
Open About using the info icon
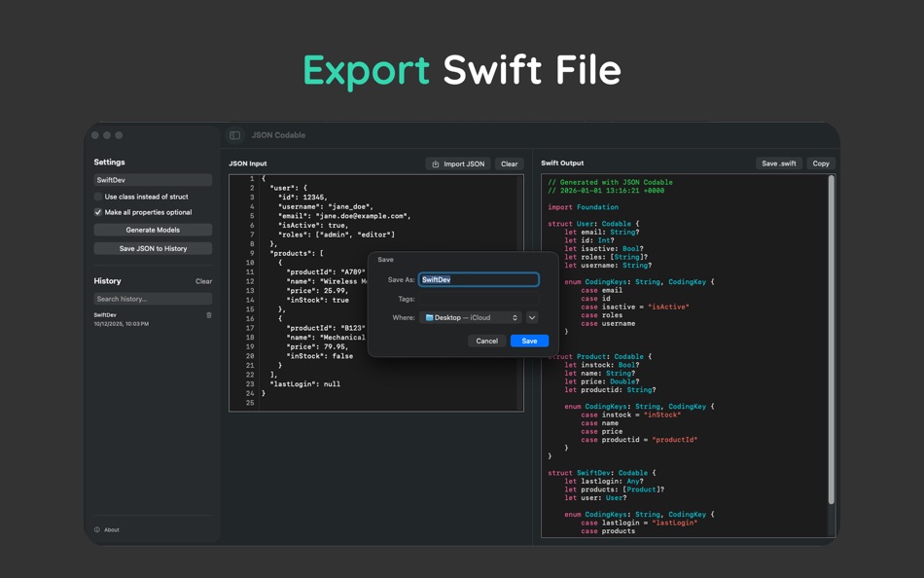[x=98, y=529]
